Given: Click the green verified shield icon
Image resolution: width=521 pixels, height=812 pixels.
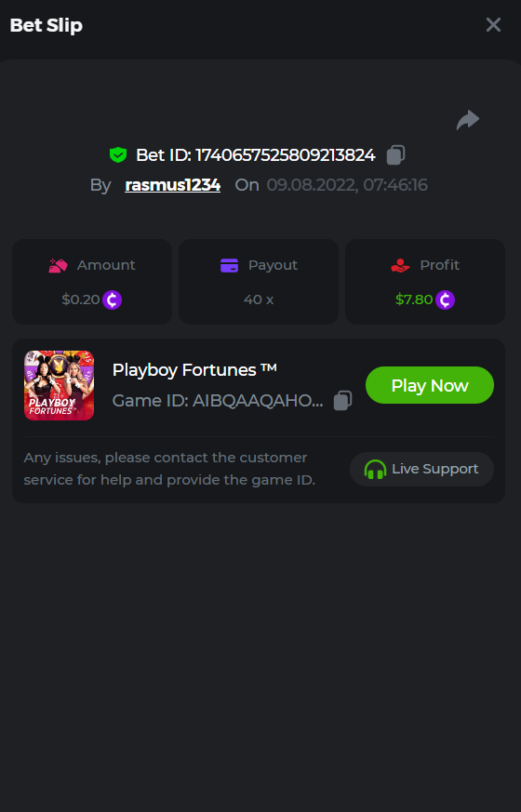Looking at the screenshot, I should pos(118,154).
